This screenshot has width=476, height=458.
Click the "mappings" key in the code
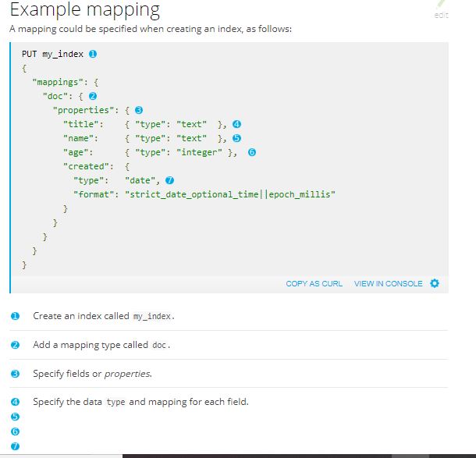[x=58, y=82]
